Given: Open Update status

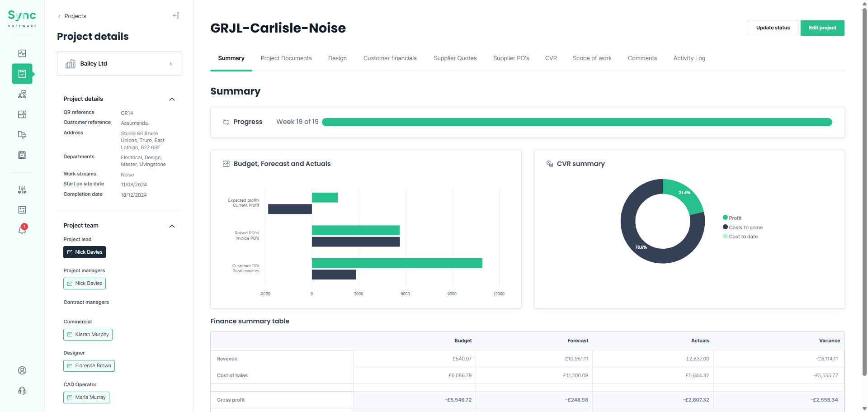Looking at the screenshot, I should click(x=773, y=28).
